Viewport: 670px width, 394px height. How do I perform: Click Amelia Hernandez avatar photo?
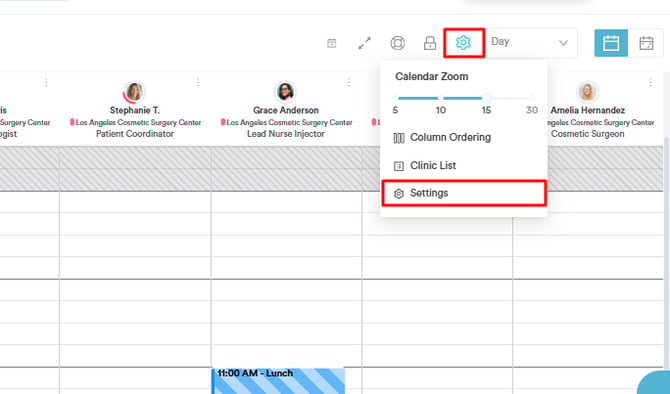tap(588, 92)
